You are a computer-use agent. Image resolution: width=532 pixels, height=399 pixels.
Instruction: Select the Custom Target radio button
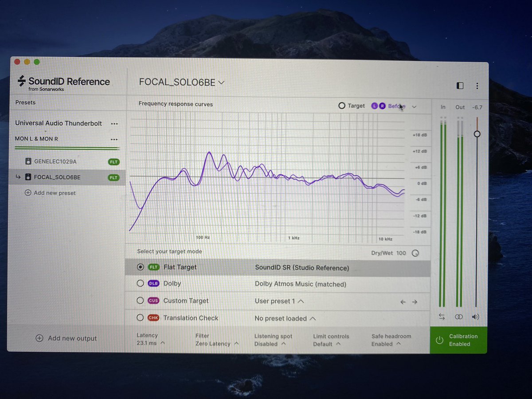(x=140, y=301)
